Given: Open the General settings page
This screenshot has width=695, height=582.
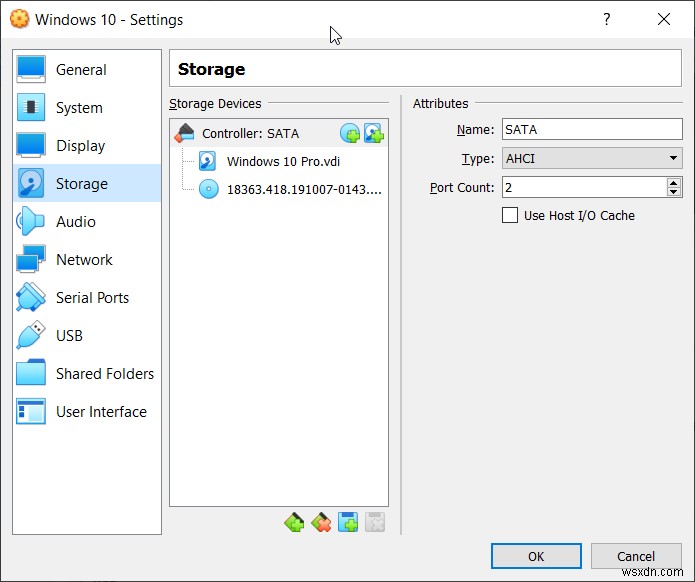Looking at the screenshot, I should [87, 70].
